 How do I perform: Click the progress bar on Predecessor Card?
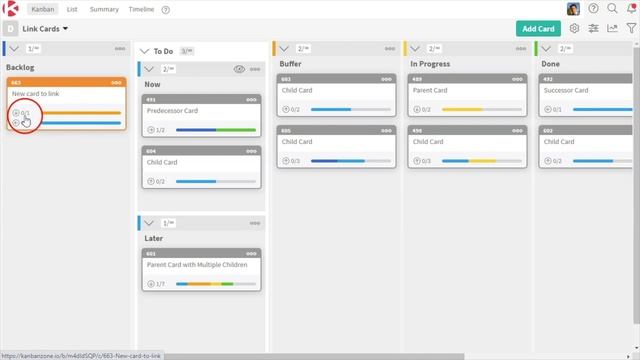tap(216, 130)
